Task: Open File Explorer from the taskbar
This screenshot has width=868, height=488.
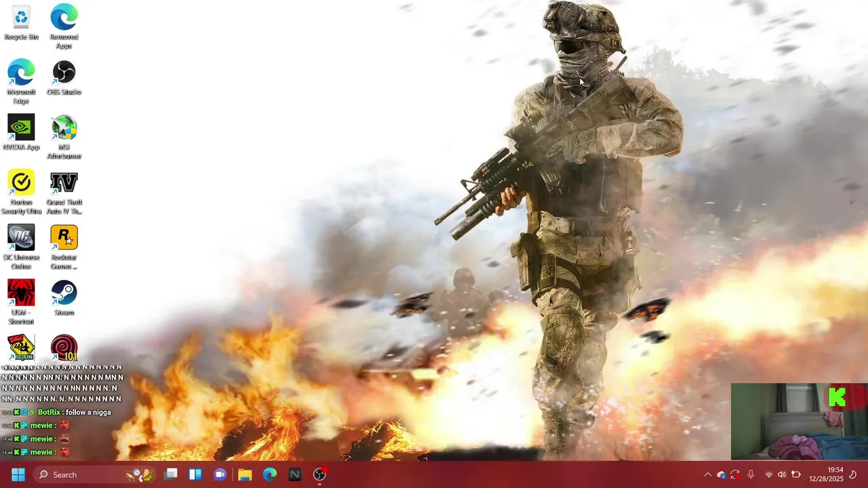Action: click(245, 474)
